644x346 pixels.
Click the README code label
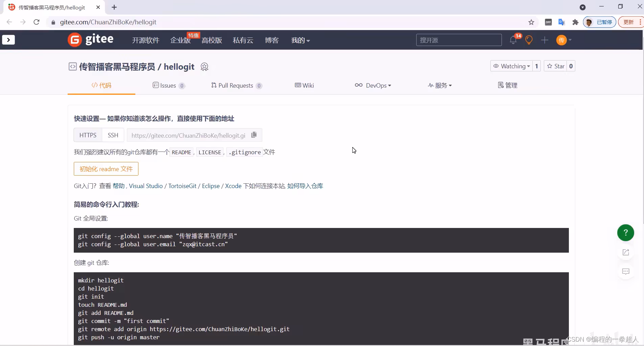pos(181,152)
